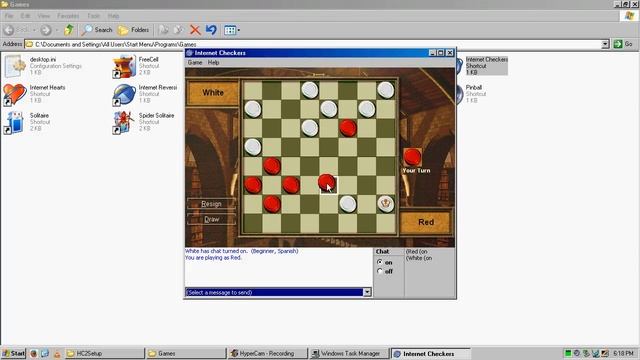Click the Draw button
Viewport: 640px width, 360px height.
pos(211,219)
